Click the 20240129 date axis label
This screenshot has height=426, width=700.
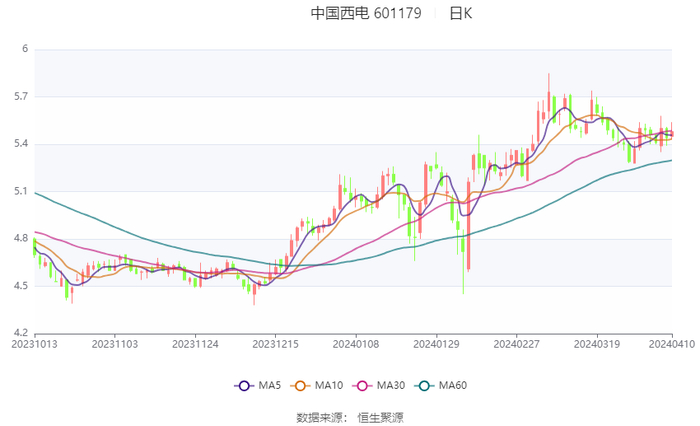click(436, 343)
